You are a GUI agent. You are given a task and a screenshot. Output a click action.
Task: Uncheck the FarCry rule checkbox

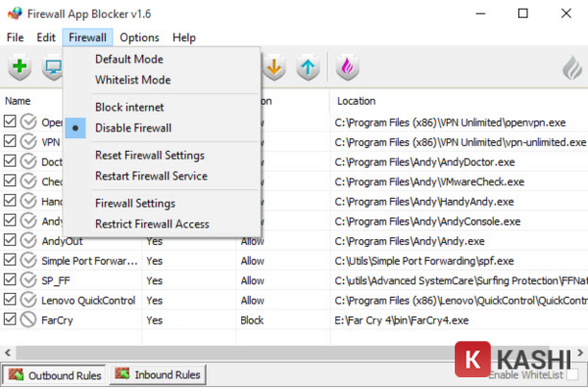[x=11, y=319]
